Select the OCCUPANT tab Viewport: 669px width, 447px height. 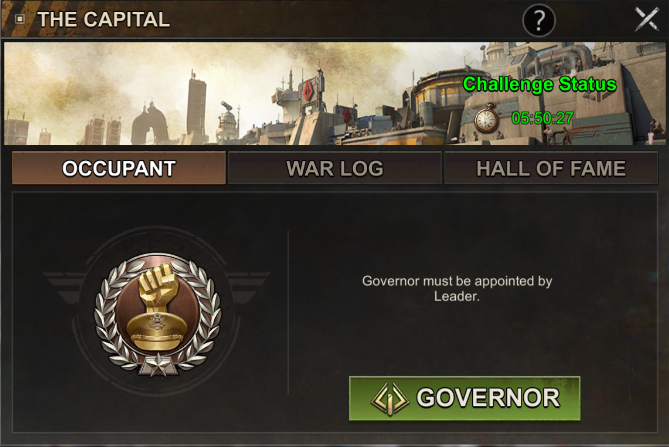coord(119,168)
